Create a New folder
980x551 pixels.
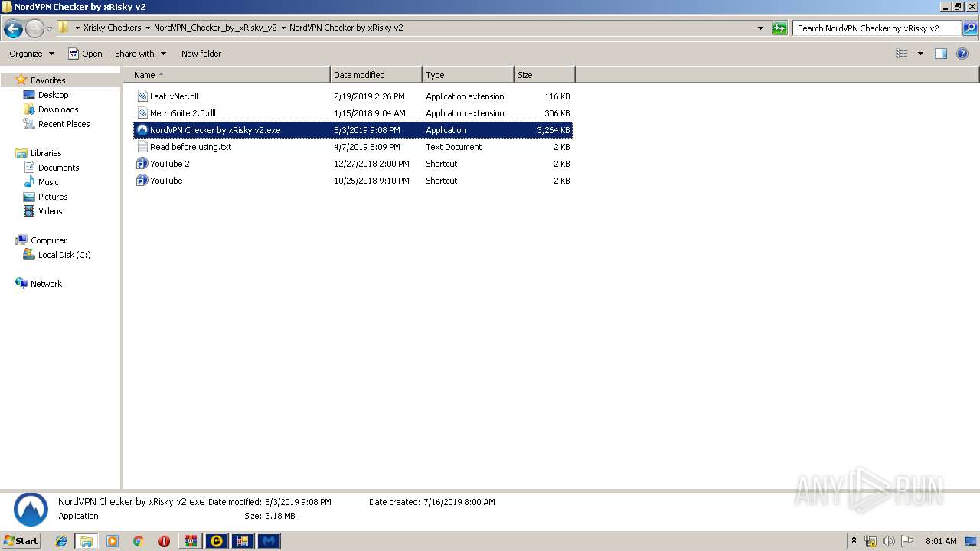[x=201, y=54]
